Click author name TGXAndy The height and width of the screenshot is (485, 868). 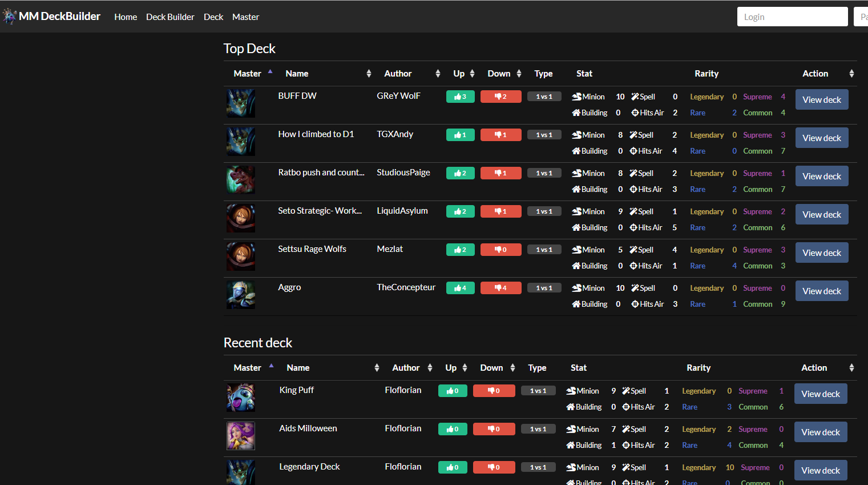click(395, 134)
